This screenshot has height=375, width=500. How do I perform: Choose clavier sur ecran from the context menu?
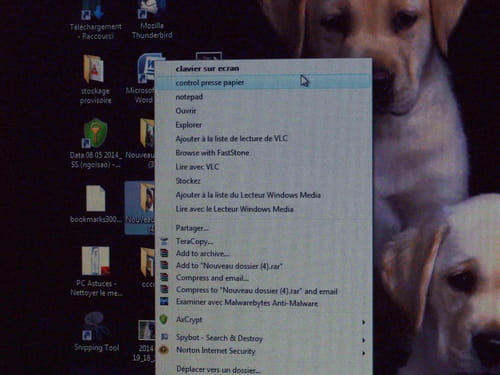(263, 69)
